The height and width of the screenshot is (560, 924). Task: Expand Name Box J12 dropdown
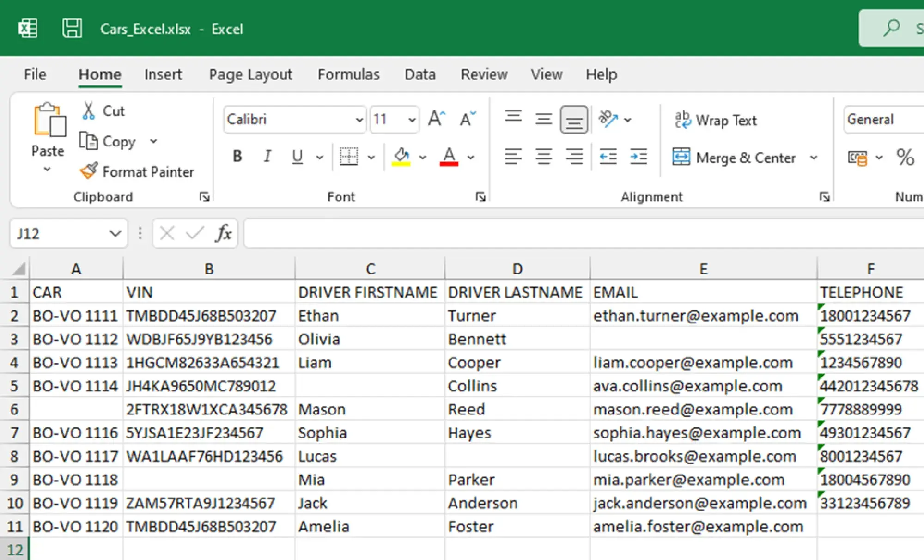click(x=115, y=233)
